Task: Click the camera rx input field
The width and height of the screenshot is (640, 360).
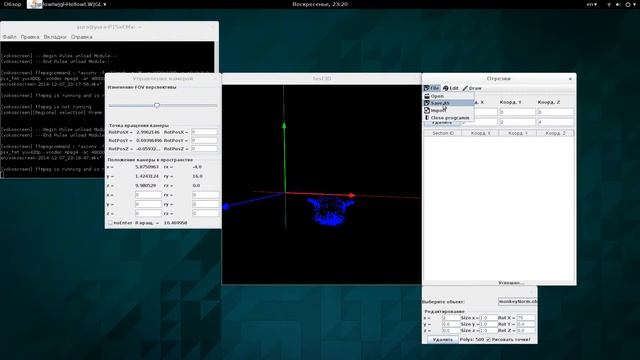Action: pos(205,195)
